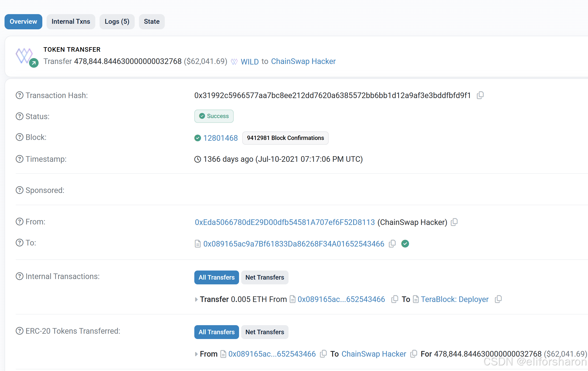Open block 12801468 link
The width and height of the screenshot is (588, 371).
[220, 138]
